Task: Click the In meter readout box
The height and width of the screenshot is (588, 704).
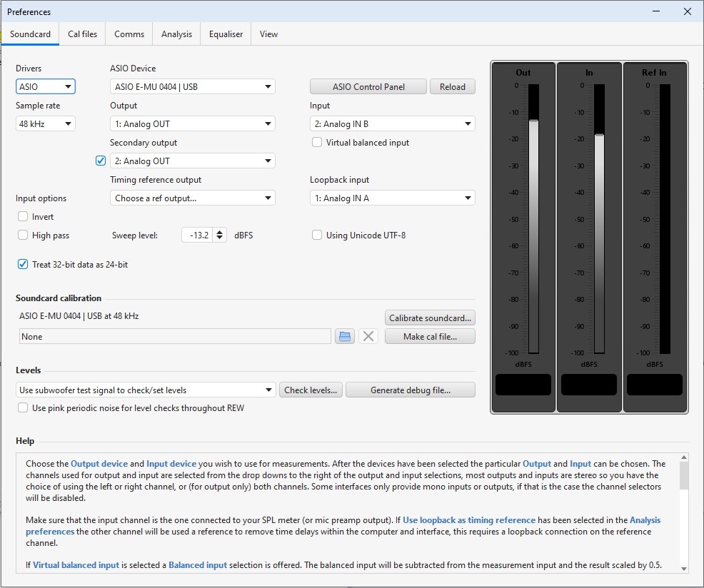Action: click(x=588, y=385)
